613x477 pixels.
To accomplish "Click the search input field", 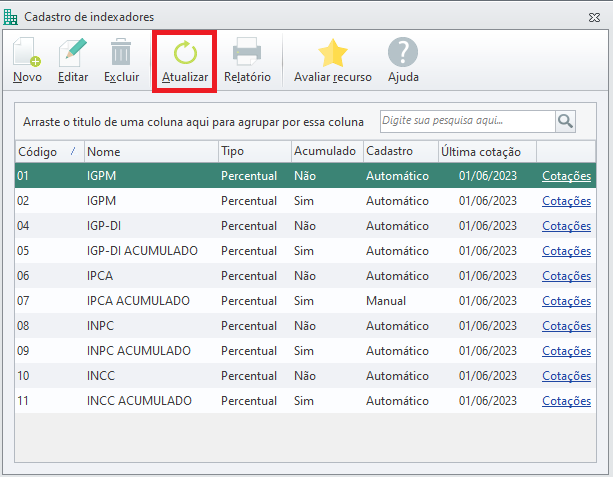I will tap(468, 122).
